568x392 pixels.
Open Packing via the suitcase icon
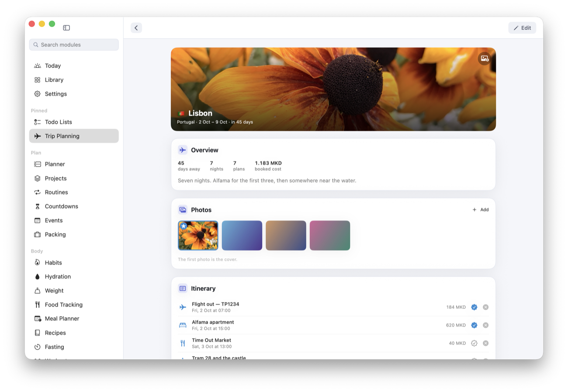coord(38,234)
